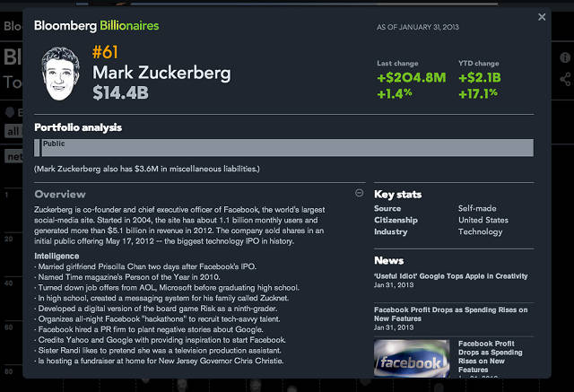This screenshot has width=574, height=392.
Task: Click the share icon on right edge
Action: tap(566, 80)
